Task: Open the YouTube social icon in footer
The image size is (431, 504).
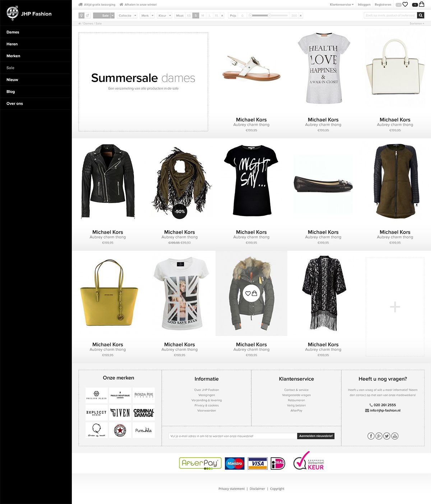Action: tap(395, 436)
